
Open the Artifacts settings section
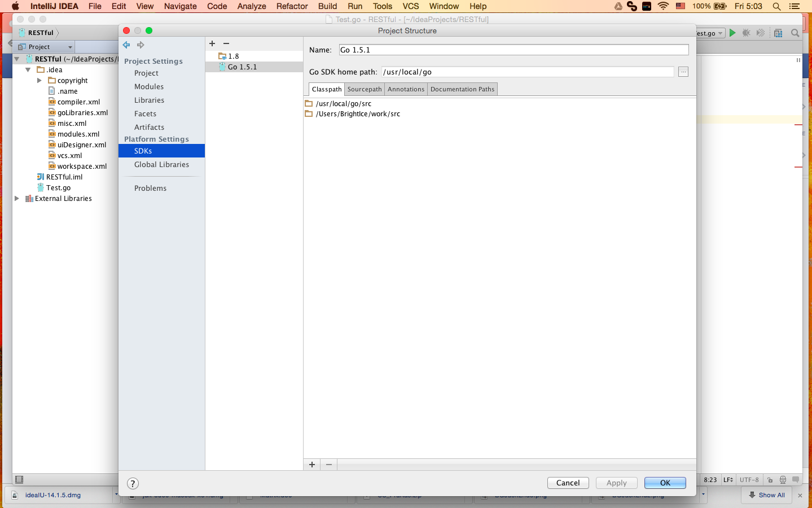[150, 127]
